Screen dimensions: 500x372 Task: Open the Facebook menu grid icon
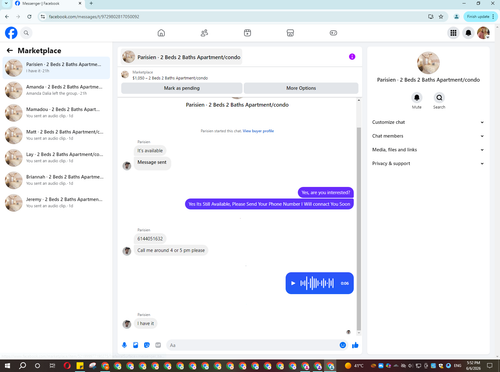pyautogui.click(x=453, y=33)
